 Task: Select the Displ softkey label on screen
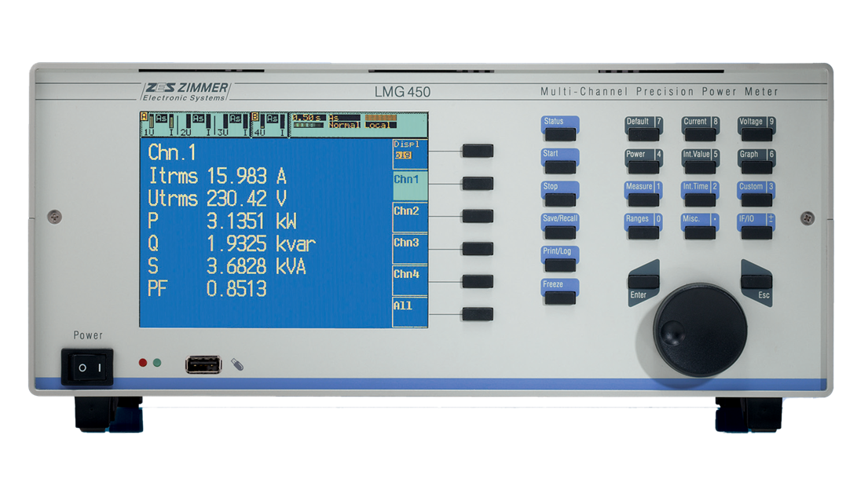(x=409, y=154)
